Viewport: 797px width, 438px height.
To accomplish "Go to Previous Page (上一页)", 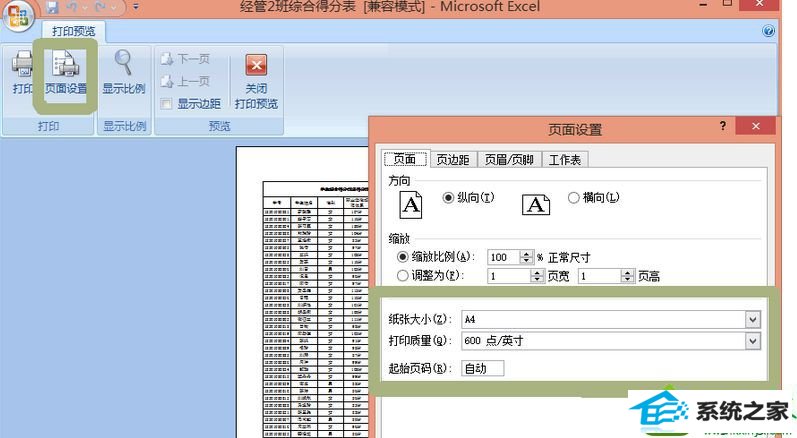I will (185, 81).
